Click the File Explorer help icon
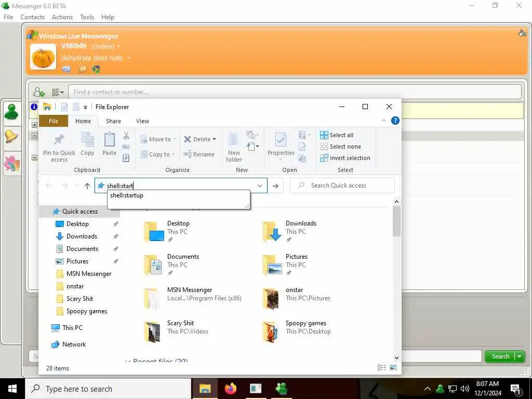This screenshot has width=532, height=399. (395, 121)
